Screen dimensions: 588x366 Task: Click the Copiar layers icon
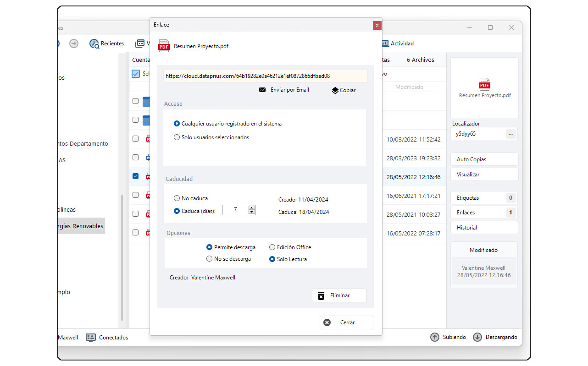pyautogui.click(x=335, y=91)
